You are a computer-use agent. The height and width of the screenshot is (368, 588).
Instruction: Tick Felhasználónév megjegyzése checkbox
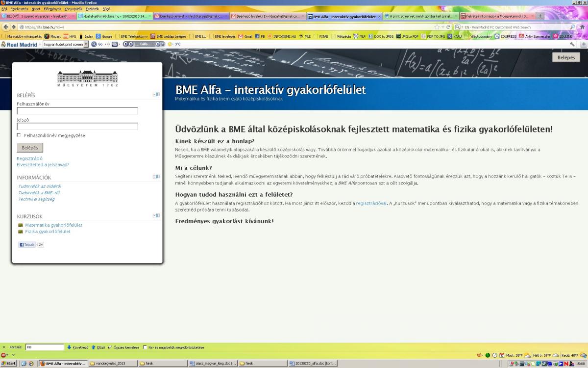(19, 135)
